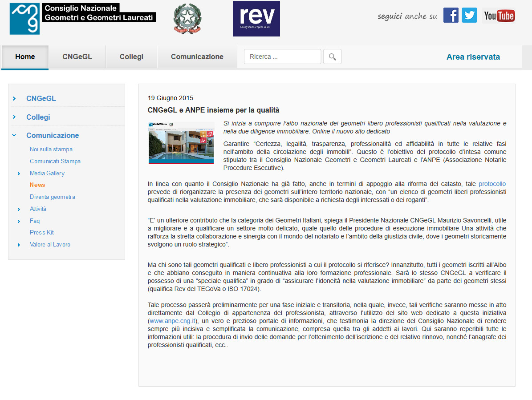Click the date 19 Giugno 2015
This screenshot has height=400, width=532.
click(171, 98)
